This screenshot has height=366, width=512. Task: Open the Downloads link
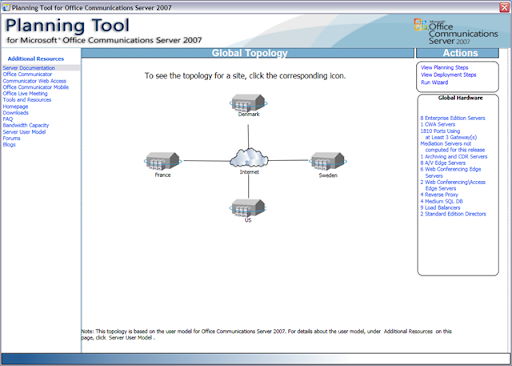[16, 113]
